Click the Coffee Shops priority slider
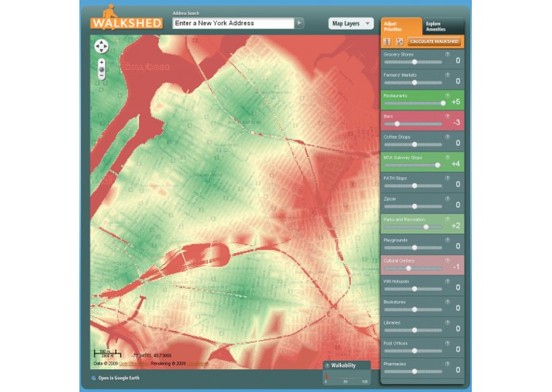This screenshot has height=392, width=552. pos(413,144)
